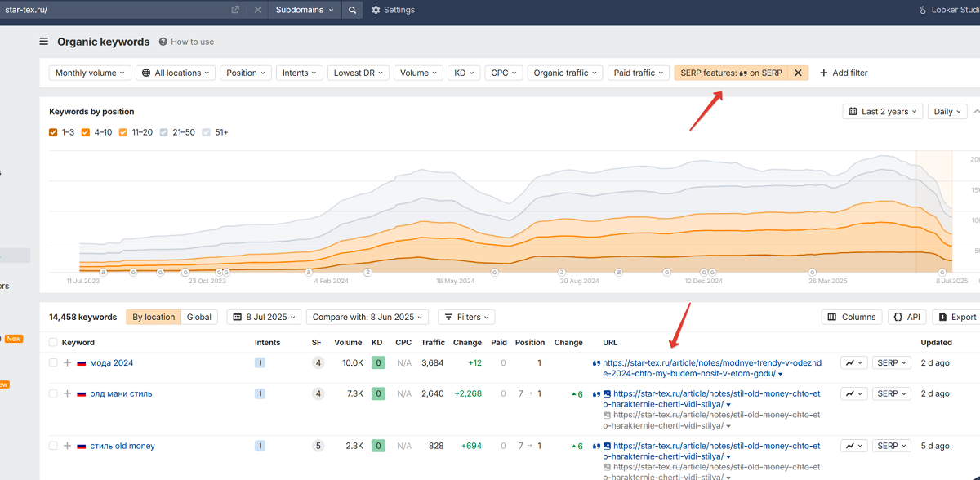Open the олд мани стиль keyword link
The image size is (980, 480).
(121, 393)
